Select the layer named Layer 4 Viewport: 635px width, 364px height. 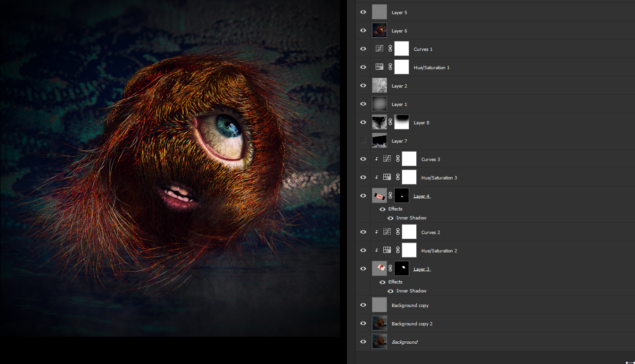pyautogui.click(x=421, y=196)
